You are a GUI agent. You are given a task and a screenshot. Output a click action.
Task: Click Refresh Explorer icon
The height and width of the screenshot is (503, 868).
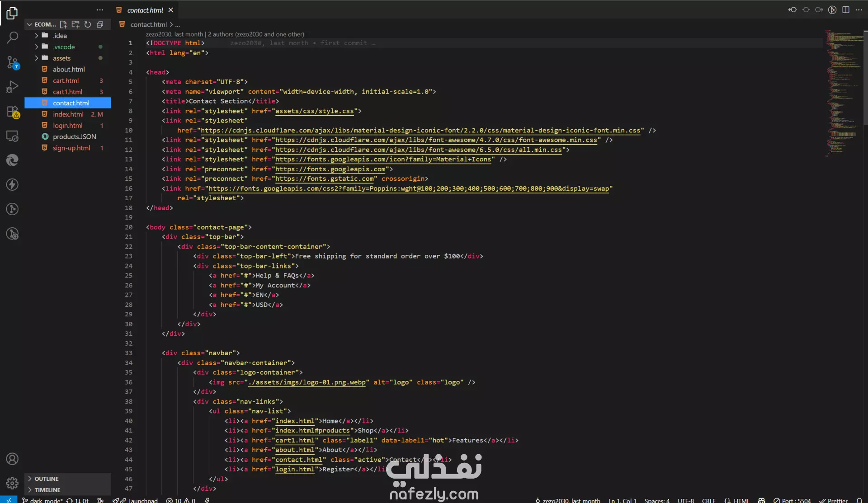[x=88, y=24]
